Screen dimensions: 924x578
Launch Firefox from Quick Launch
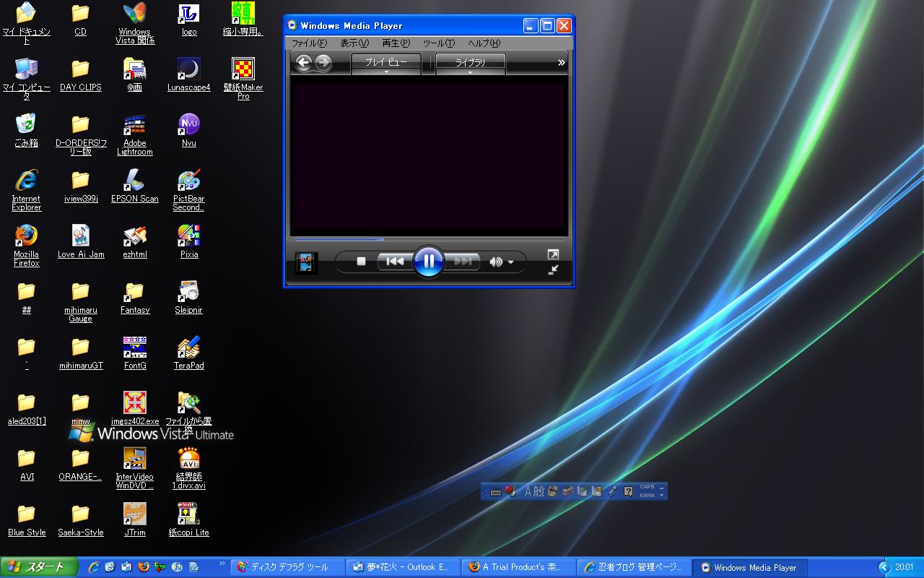click(x=144, y=567)
